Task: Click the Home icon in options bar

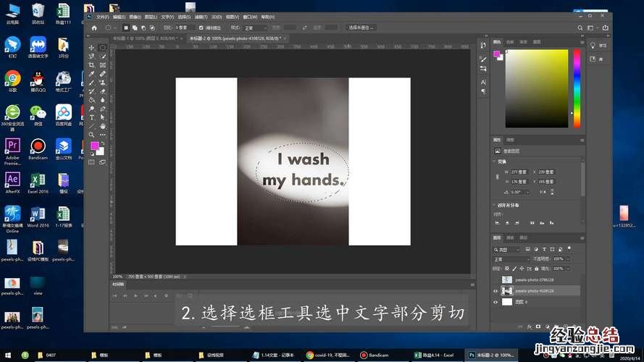Action: (x=94, y=28)
